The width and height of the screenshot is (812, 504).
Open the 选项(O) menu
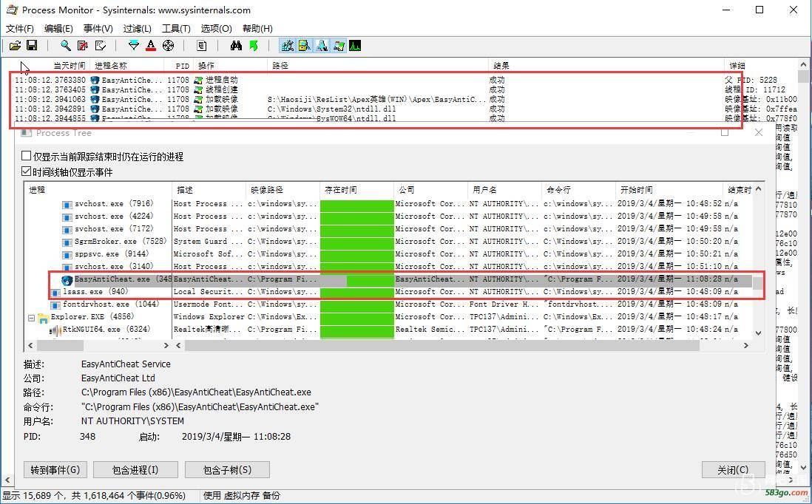(216, 29)
